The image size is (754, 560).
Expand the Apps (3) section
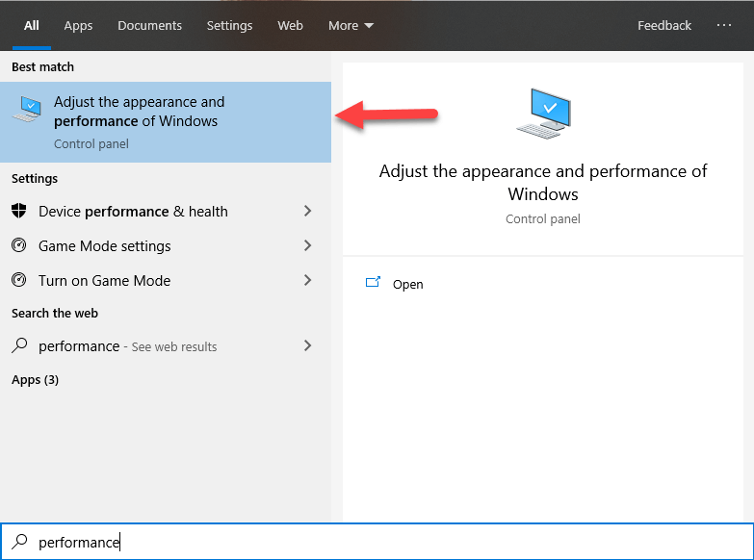[x=35, y=380]
